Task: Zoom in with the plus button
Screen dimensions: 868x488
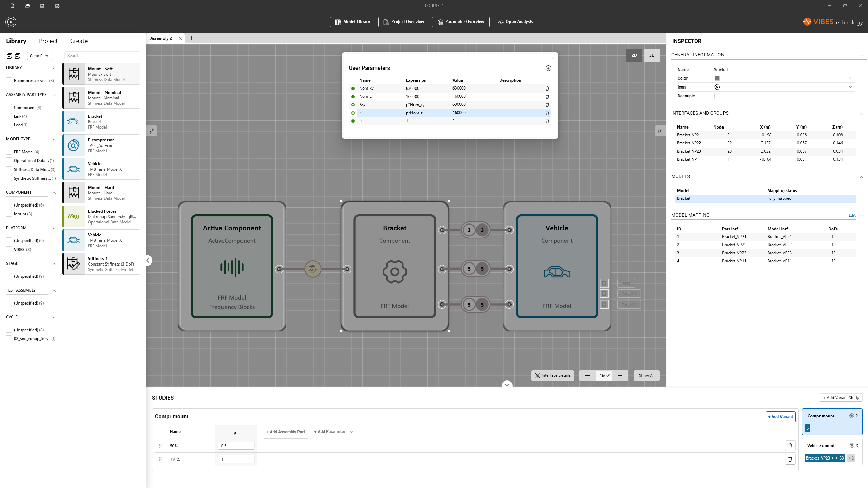Action: tap(620, 376)
